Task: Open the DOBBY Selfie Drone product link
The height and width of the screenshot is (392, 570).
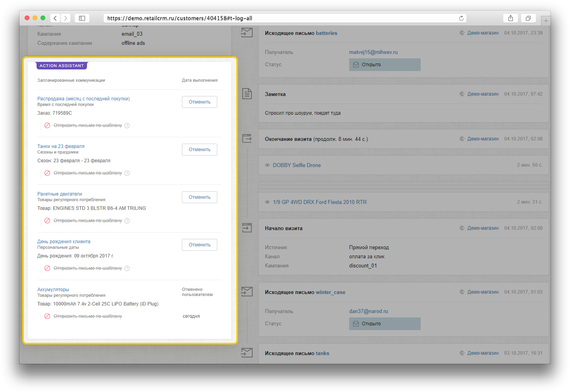Action: coord(297,165)
